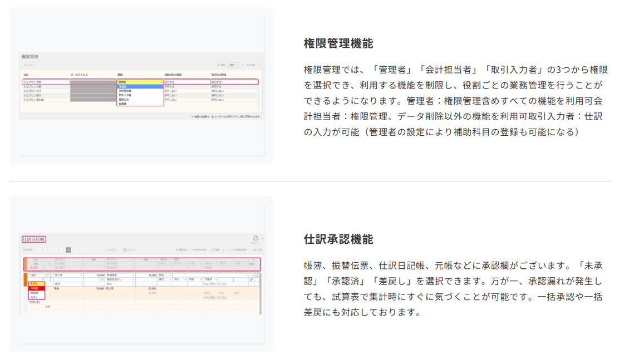Open the yellow 管理者 role dropdown

(140, 82)
